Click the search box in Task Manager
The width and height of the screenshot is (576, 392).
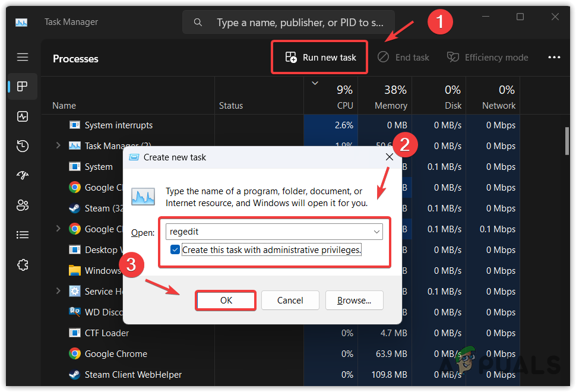coord(289,23)
